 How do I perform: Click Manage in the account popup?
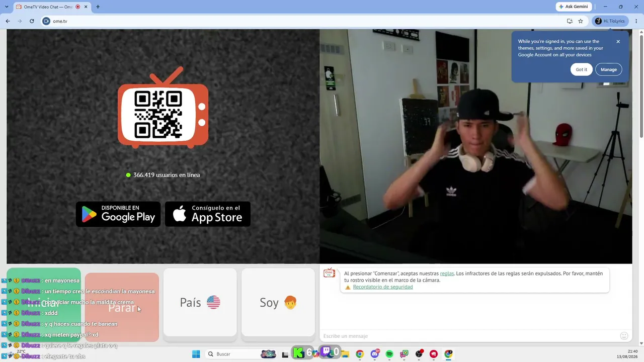click(608, 69)
